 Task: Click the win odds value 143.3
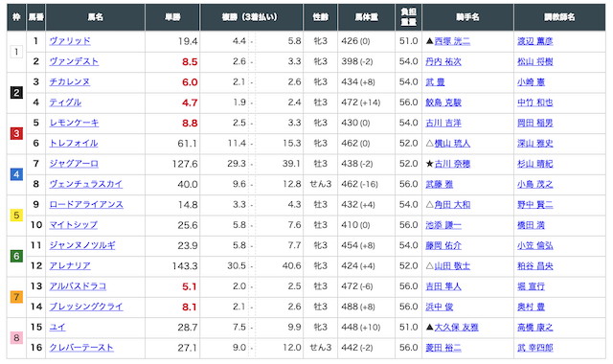pos(185,266)
